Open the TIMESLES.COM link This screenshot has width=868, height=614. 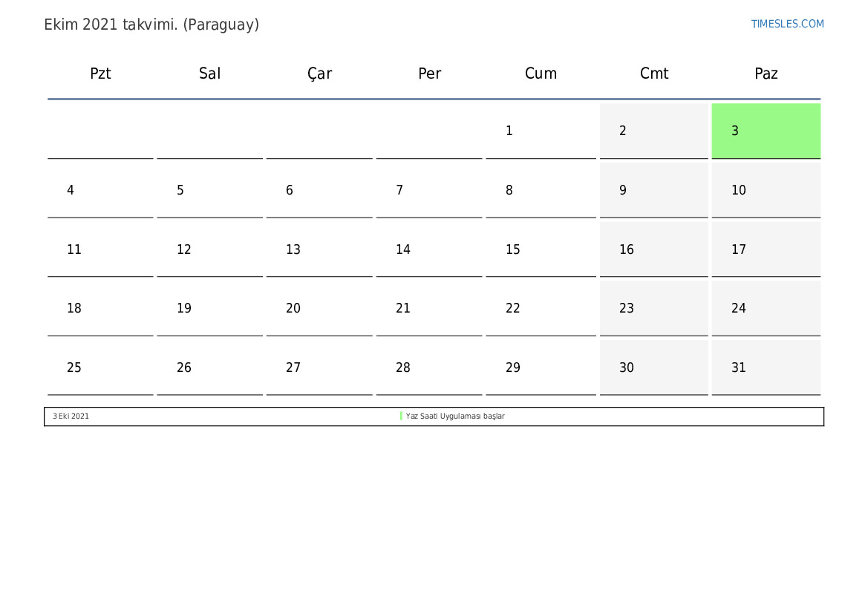click(x=787, y=24)
